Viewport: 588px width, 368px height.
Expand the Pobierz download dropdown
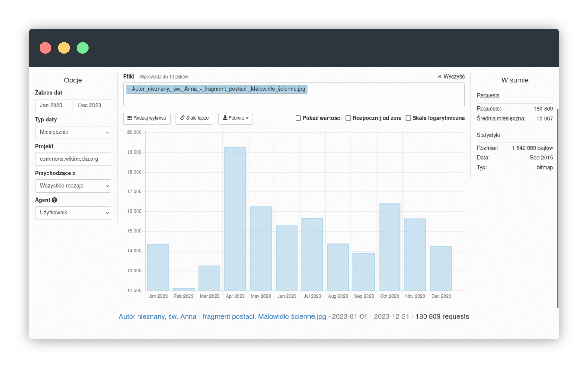tap(247, 118)
